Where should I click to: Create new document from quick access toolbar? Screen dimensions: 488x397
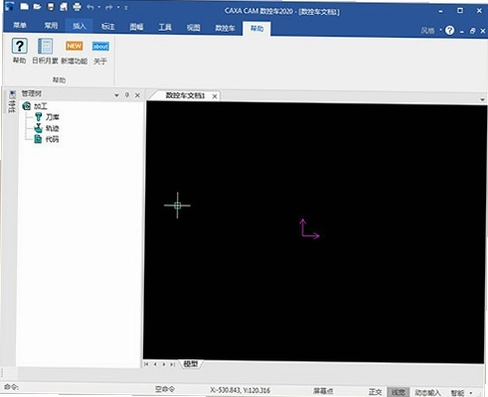[24, 6]
